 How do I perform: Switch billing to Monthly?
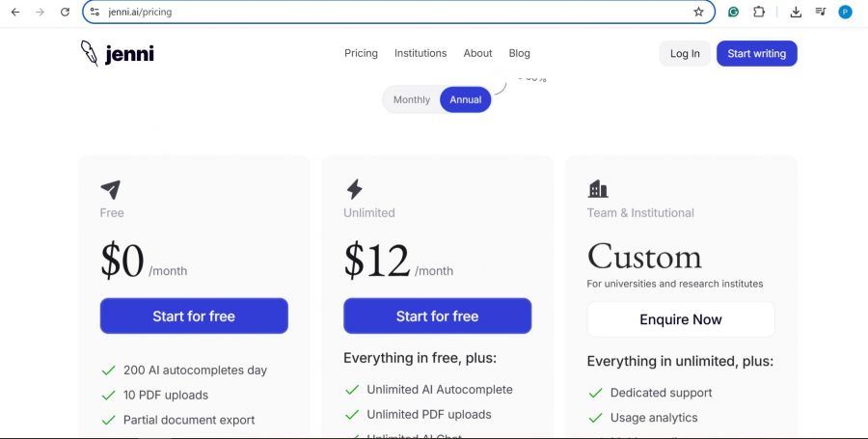[x=411, y=99]
